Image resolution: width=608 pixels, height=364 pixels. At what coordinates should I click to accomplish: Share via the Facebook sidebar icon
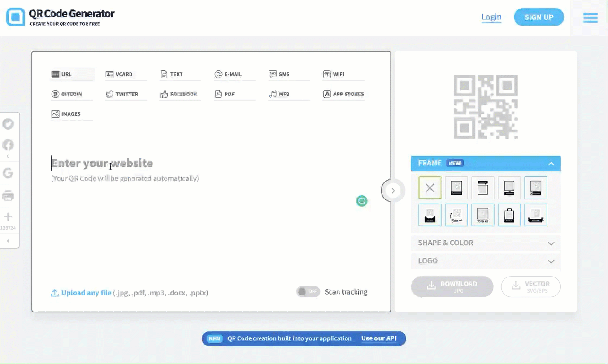coord(8,145)
